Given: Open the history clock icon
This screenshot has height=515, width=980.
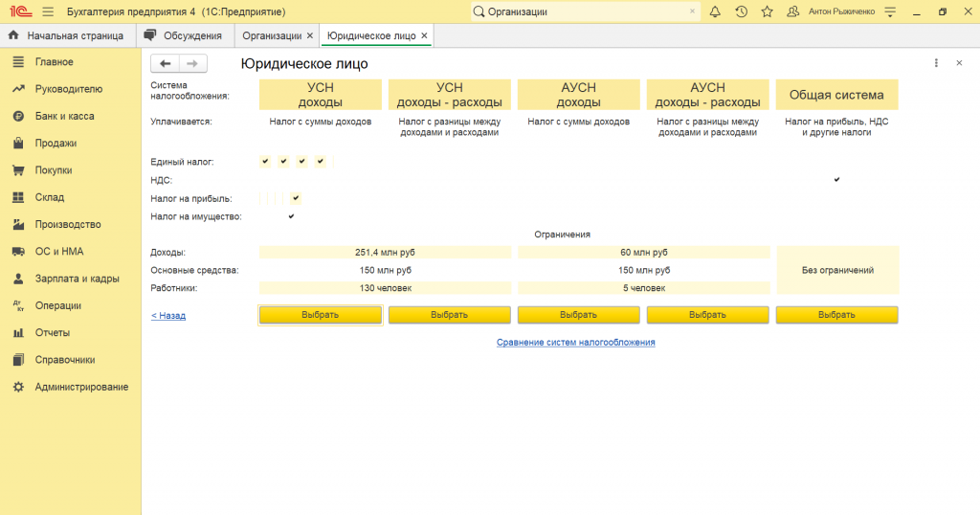Looking at the screenshot, I should (x=741, y=11).
